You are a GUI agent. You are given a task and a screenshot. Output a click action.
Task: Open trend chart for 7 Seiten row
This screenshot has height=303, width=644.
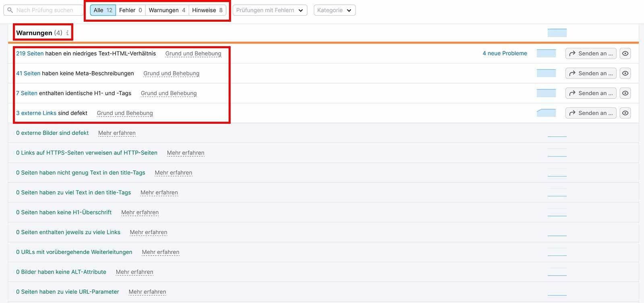(546, 93)
